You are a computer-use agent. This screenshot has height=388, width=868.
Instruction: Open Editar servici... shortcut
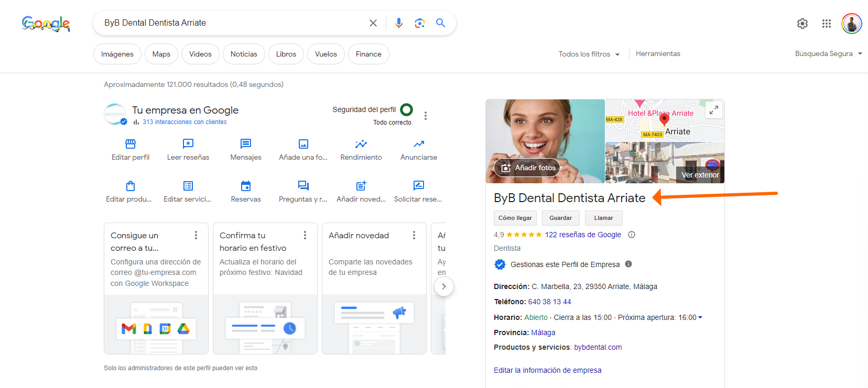(x=188, y=192)
